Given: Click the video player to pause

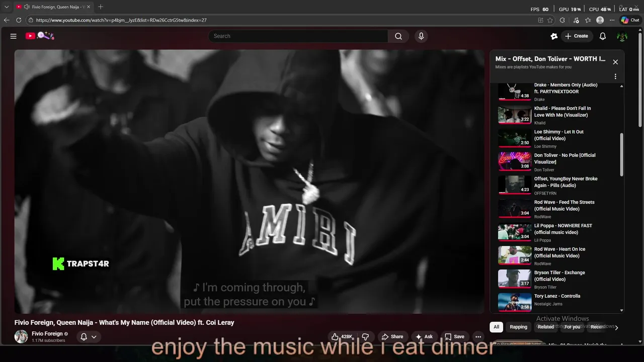Looking at the screenshot, I should (x=249, y=181).
